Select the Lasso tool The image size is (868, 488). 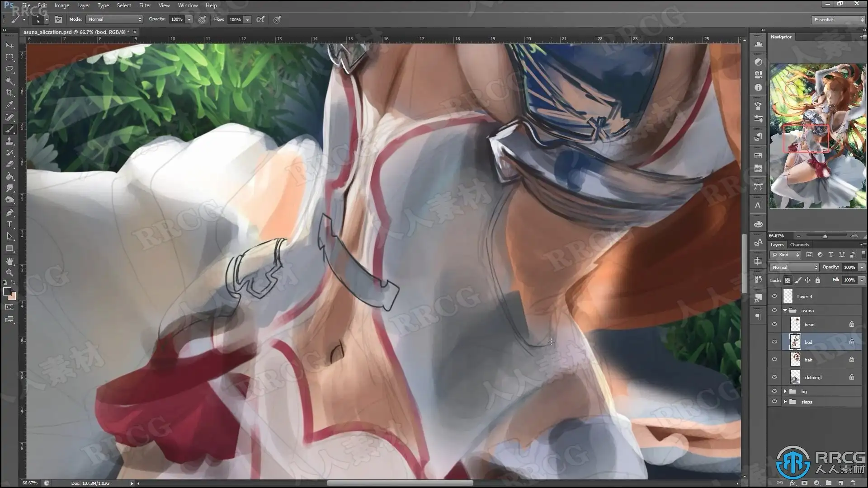point(9,69)
